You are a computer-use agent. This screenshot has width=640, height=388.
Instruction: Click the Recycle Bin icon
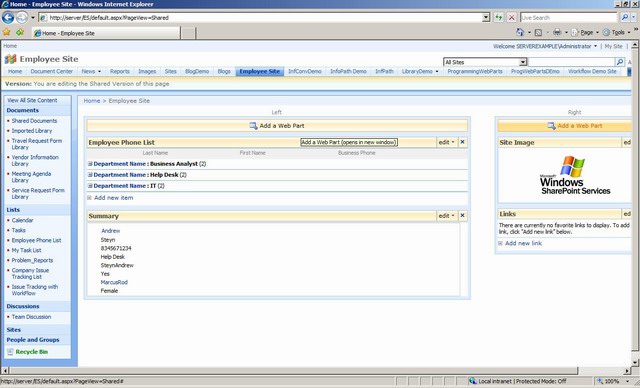pyautogui.click(x=10, y=352)
